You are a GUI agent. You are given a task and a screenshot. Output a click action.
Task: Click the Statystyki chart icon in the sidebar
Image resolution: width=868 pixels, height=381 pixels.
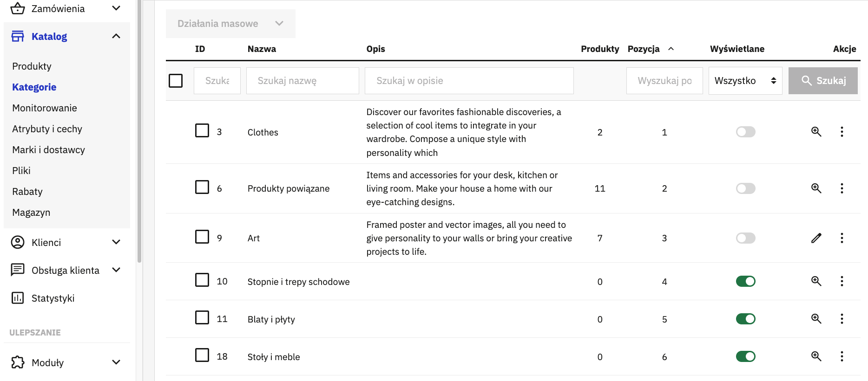pos(18,298)
